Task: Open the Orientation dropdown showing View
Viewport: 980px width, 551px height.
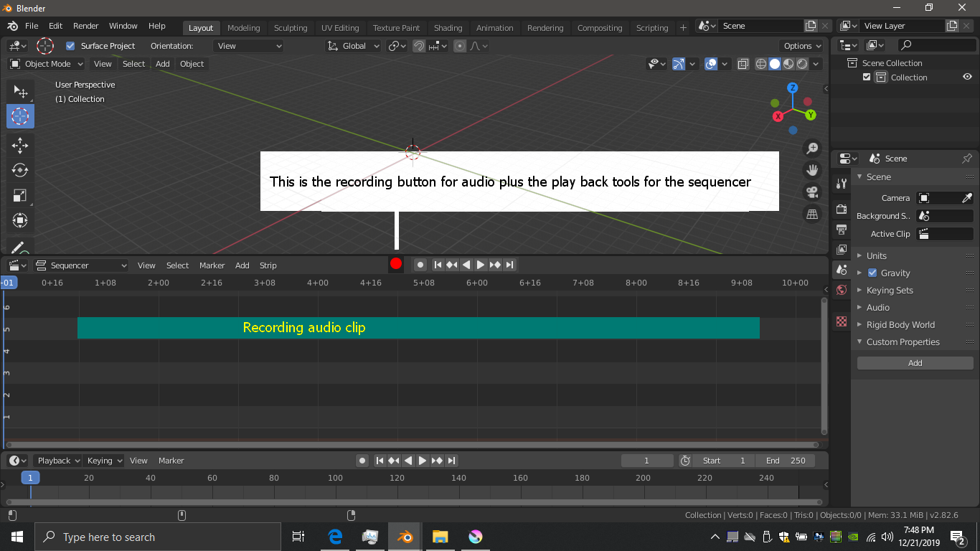Action: pyautogui.click(x=248, y=46)
